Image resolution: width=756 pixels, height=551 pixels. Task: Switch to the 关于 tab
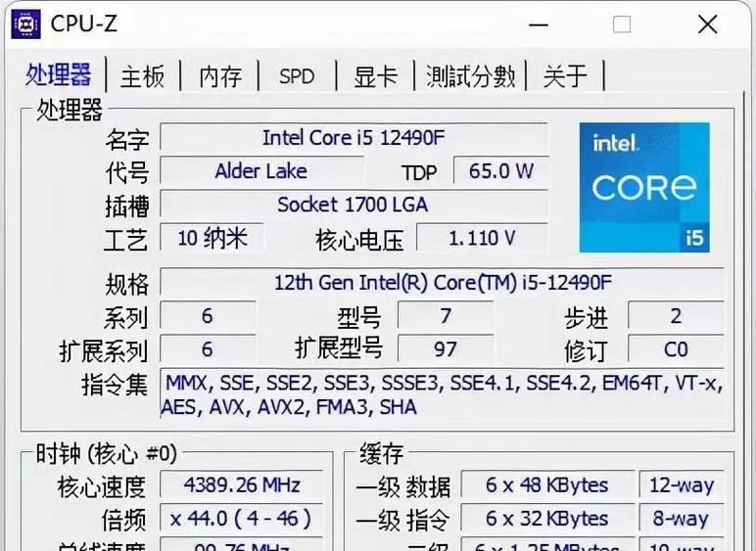coord(565,76)
